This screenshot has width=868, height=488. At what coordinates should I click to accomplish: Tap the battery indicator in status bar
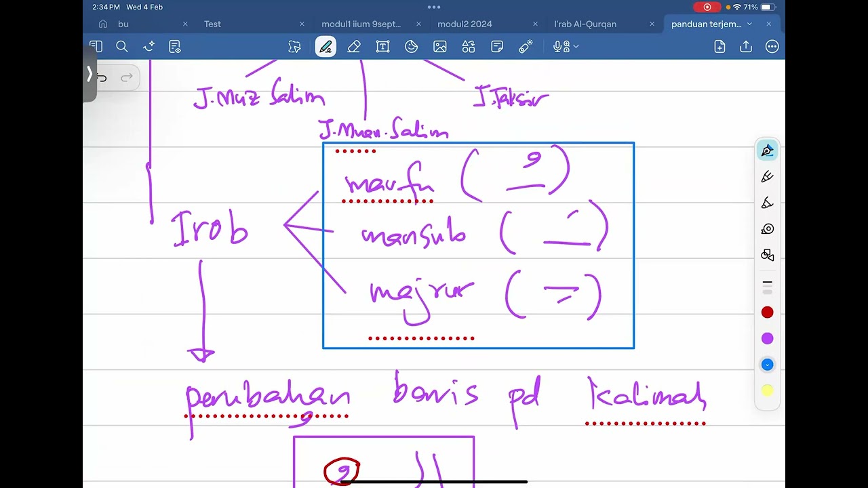pyautogui.click(x=768, y=7)
